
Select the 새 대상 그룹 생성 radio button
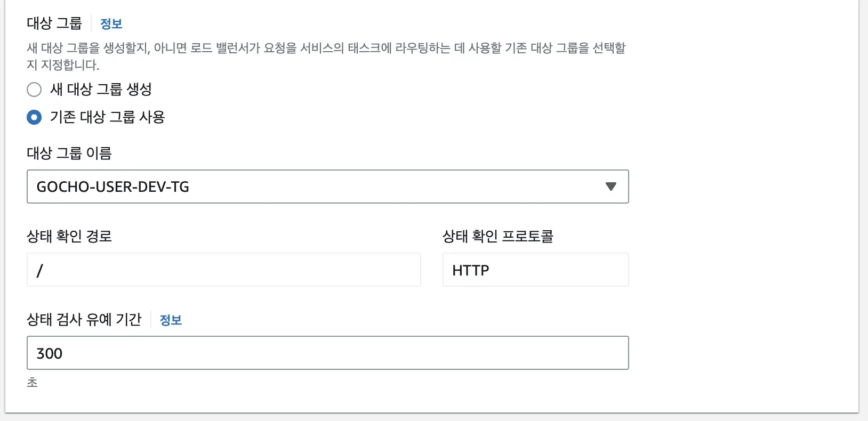[x=34, y=90]
